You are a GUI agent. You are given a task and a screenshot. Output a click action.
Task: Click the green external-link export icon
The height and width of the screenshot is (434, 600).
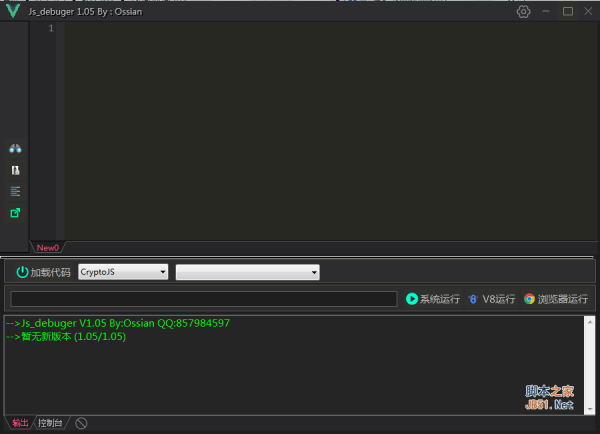[x=15, y=213]
